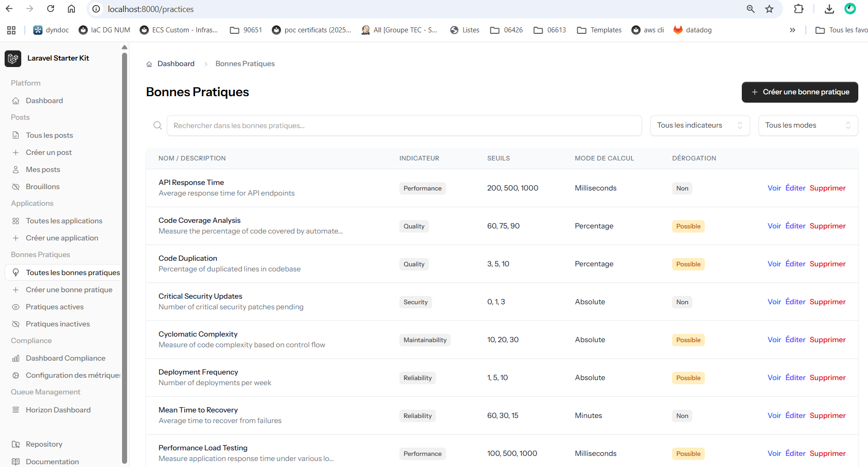Click the browser back arrow
This screenshot has height=467, width=868.
9,9
